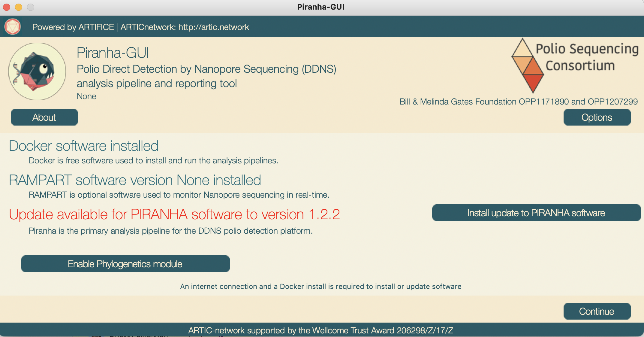Click 'Piranha is the primary analysis pipeline' text
644x337 pixels.
[171, 231]
